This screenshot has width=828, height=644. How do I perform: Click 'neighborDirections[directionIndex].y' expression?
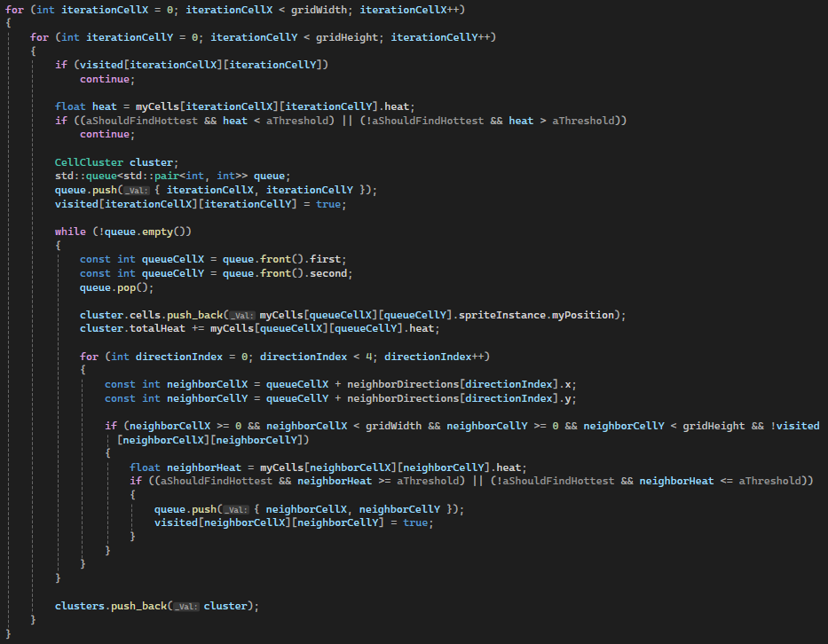[459, 398]
